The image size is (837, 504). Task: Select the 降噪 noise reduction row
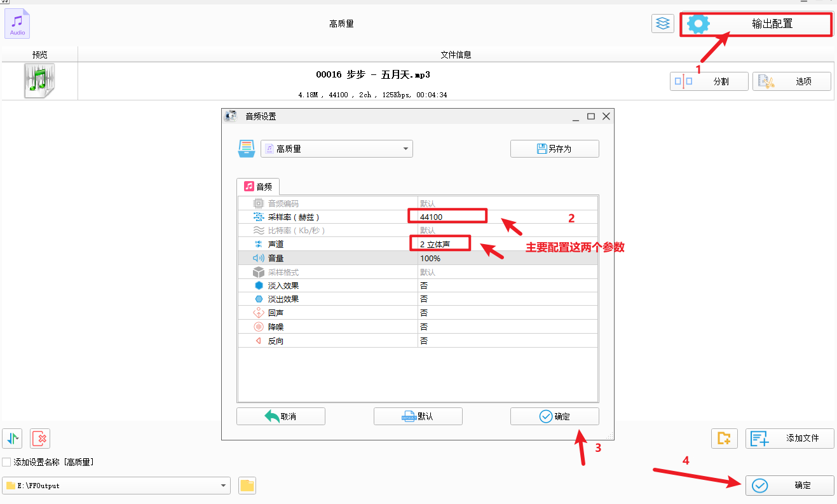(418, 327)
